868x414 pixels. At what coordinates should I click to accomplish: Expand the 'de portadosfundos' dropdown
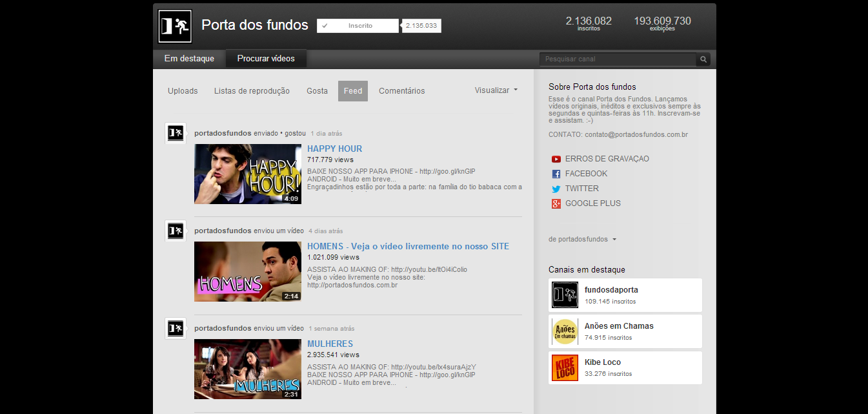coord(582,239)
